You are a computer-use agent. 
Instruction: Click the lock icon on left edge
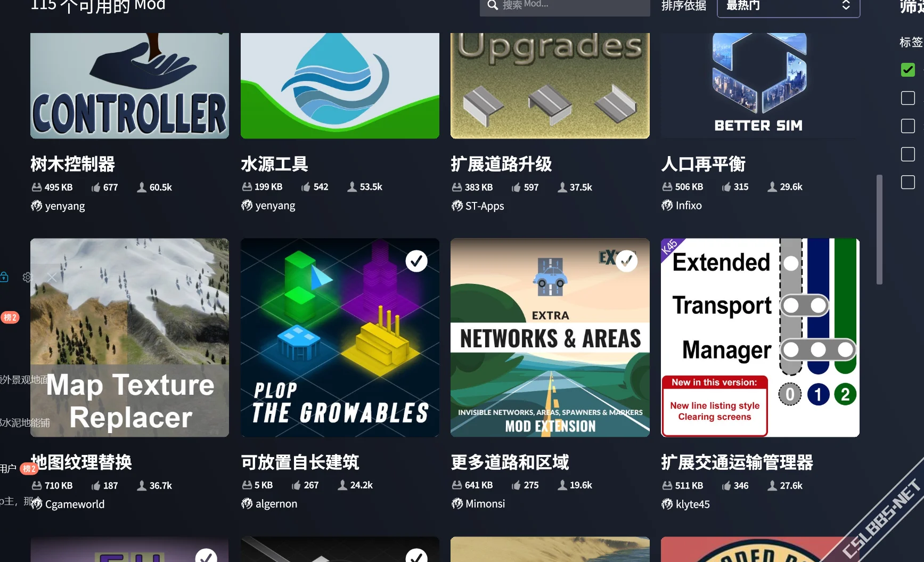(x=4, y=276)
